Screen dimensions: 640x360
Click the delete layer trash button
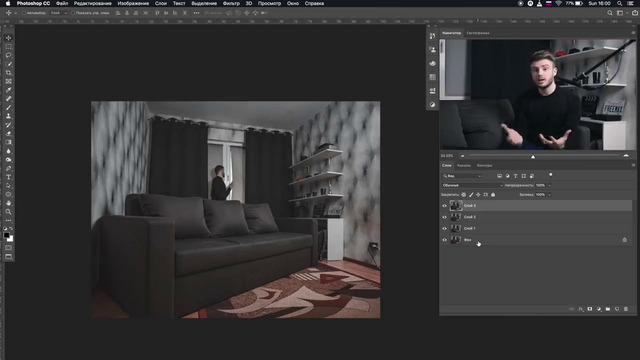coord(626,309)
